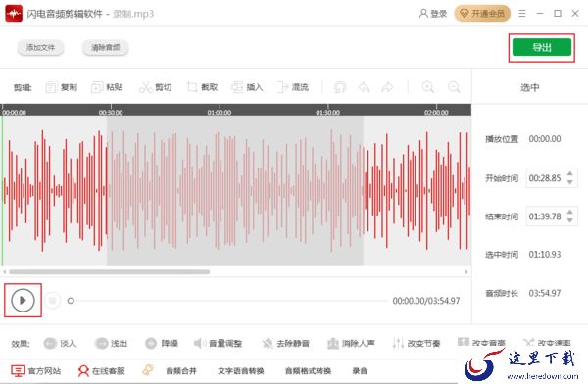Click the 音频时长 value 03:54.97
Viewport: 588px width, 384px height.
[545, 293]
